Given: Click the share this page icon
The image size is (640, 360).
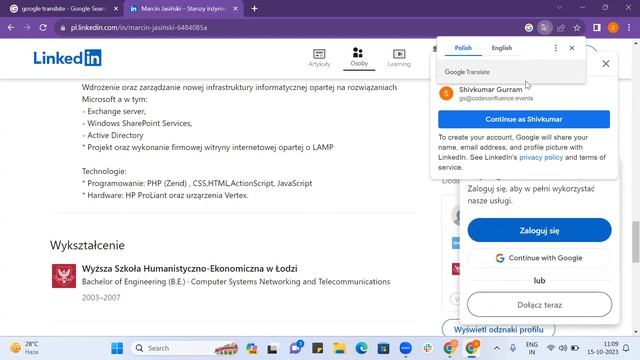Looking at the screenshot, I should pos(561,27).
